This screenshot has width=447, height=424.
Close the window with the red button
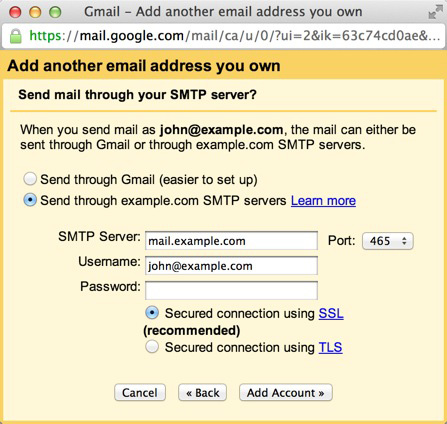tap(15, 12)
